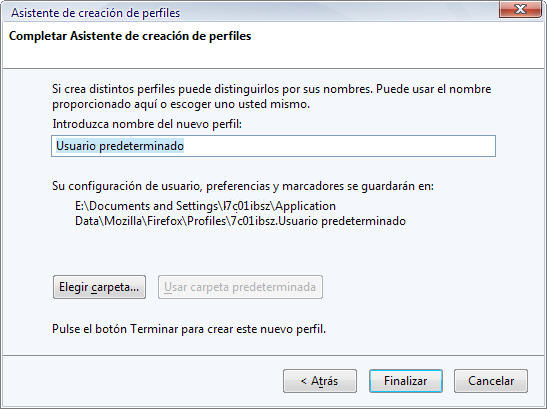This screenshot has width=547, height=409.
Task: Click the Completar Asistente de creación heading
Action: pyautogui.click(x=130, y=36)
